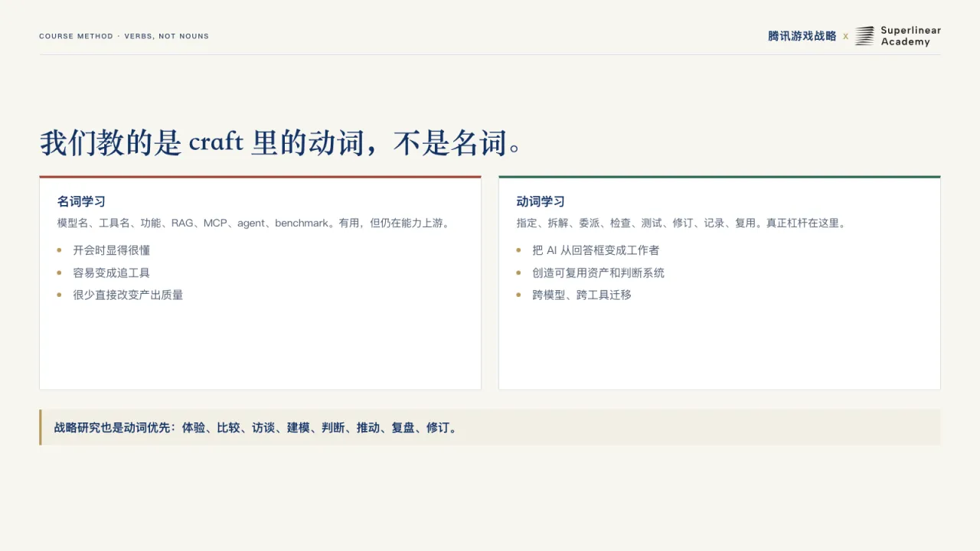Click the bullet "容易变成追工具"
Screen dimensions: 980x551
112,272
